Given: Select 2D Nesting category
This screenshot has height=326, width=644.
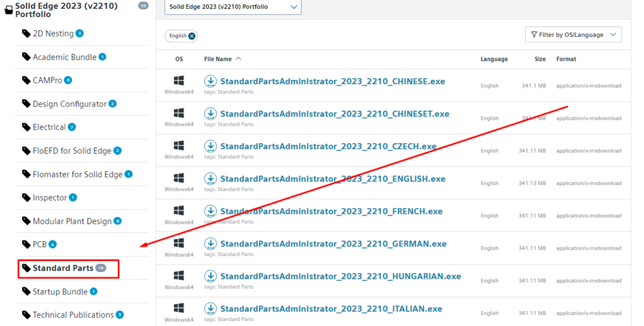Looking at the screenshot, I should click(53, 34).
